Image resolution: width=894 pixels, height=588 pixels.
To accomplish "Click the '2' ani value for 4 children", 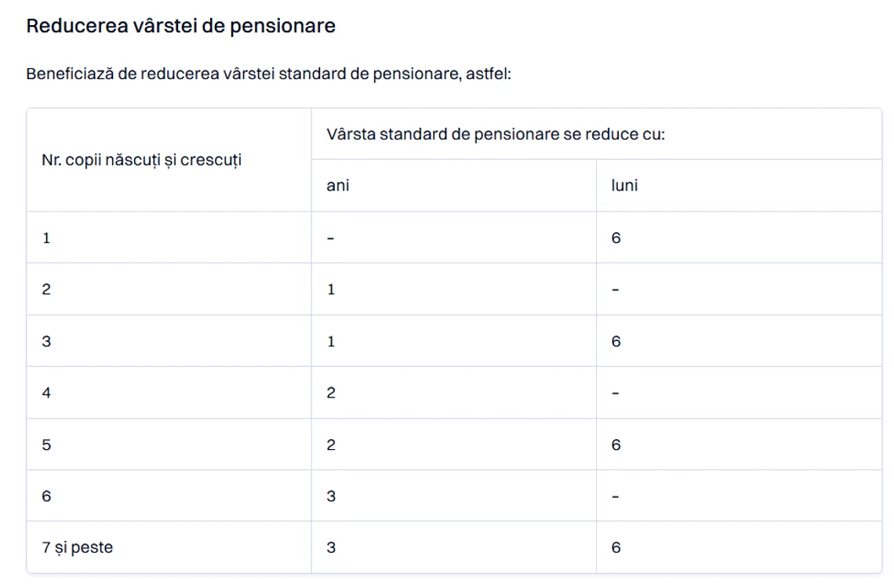I will click(331, 393).
